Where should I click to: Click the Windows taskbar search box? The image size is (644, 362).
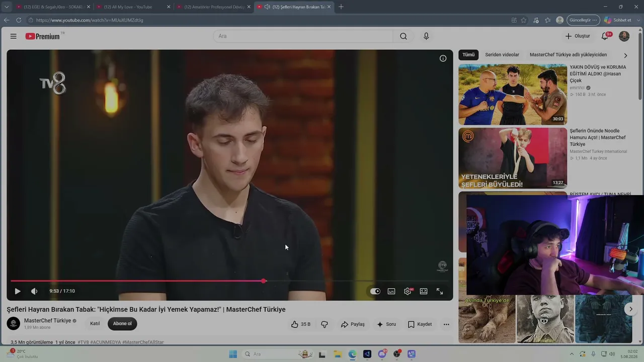(x=277, y=354)
